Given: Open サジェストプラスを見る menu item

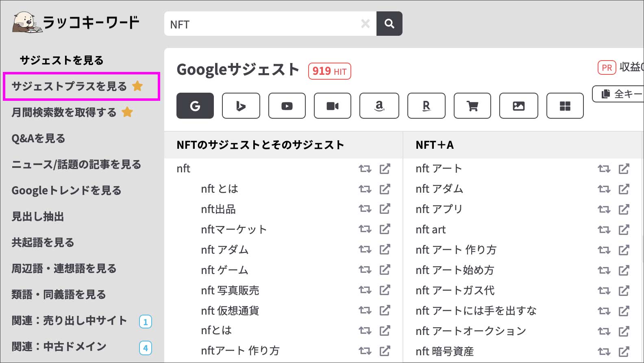Looking at the screenshot, I should click(x=70, y=86).
